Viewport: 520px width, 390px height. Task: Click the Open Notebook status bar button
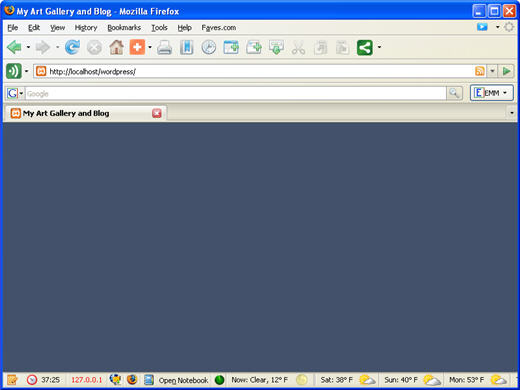coord(183,380)
